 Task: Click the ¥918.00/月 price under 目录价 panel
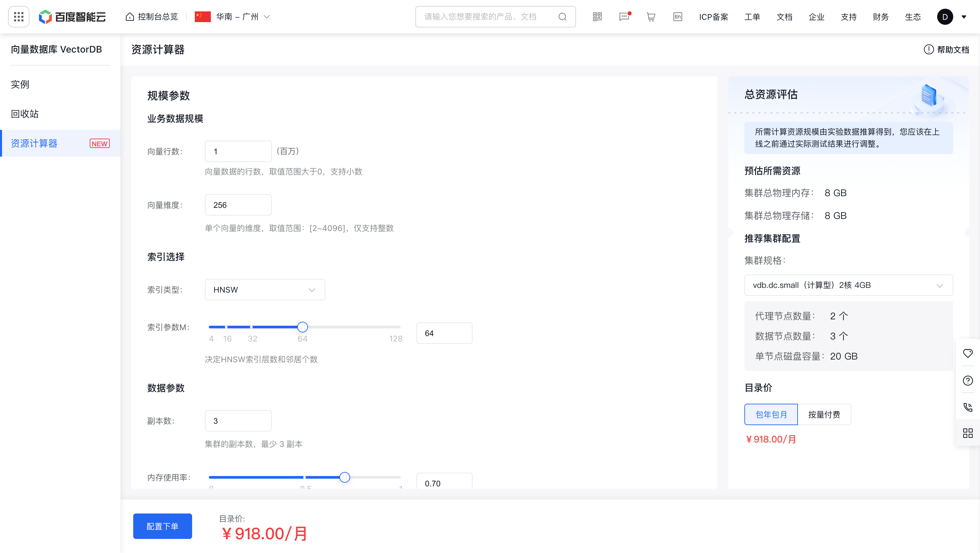tap(771, 439)
